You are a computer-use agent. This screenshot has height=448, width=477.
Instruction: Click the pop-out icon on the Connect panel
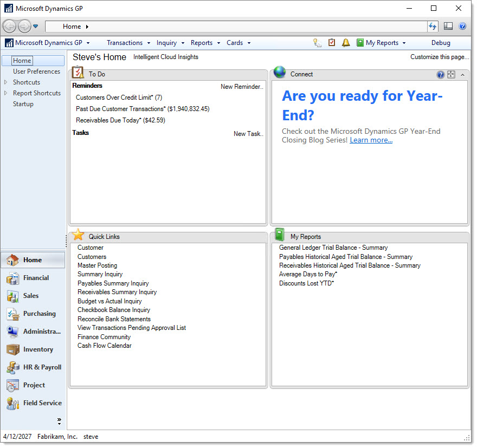pos(451,74)
